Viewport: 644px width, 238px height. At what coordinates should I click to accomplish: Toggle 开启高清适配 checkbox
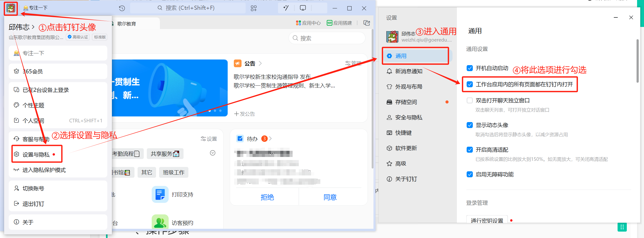470,150
